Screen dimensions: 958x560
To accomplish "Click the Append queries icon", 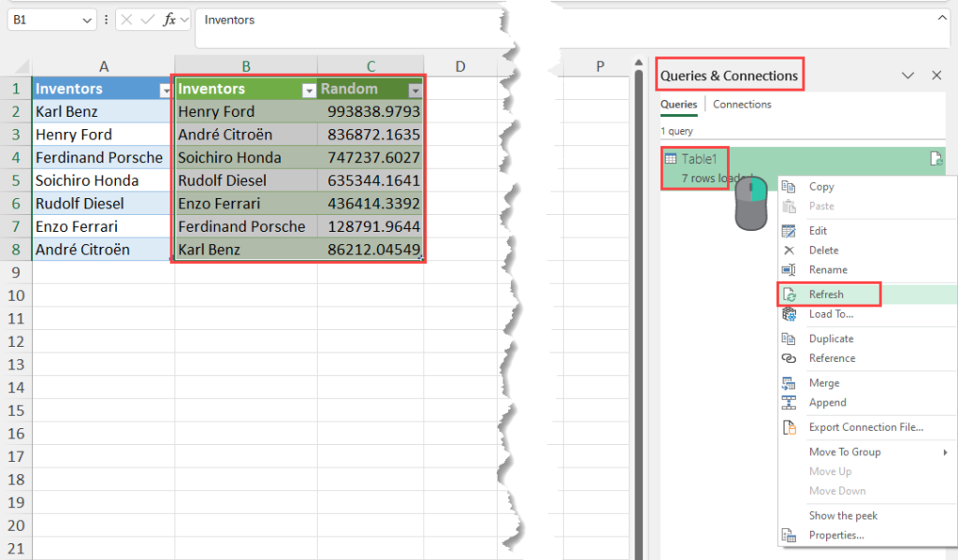I will (789, 403).
